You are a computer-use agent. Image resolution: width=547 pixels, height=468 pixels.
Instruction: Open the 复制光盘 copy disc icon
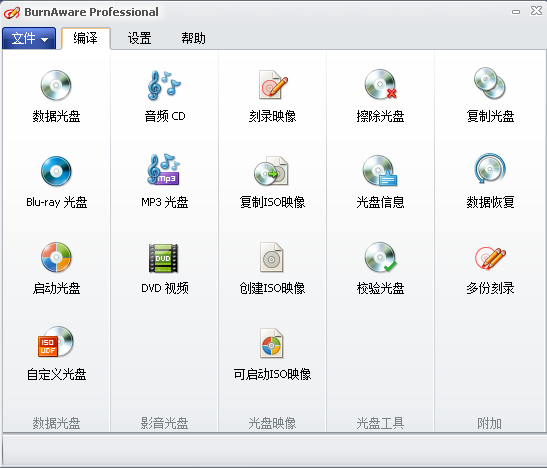[x=490, y=83]
